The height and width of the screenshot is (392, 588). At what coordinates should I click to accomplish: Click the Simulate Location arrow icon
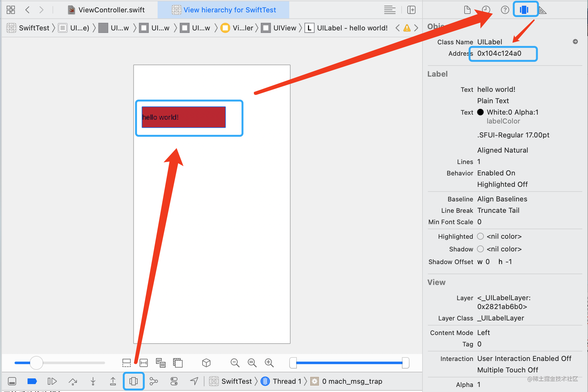tap(194, 381)
